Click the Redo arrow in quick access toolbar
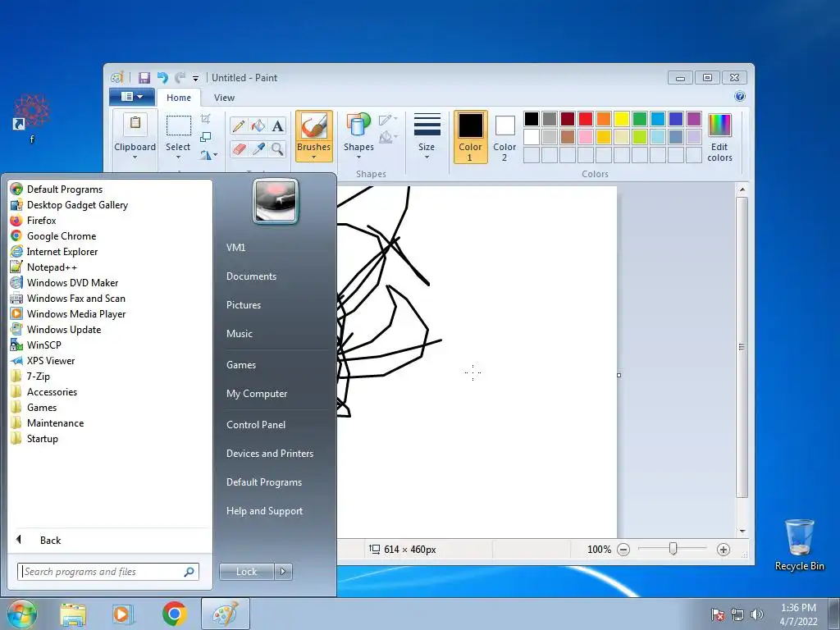This screenshot has height=630, width=840. click(180, 78)
